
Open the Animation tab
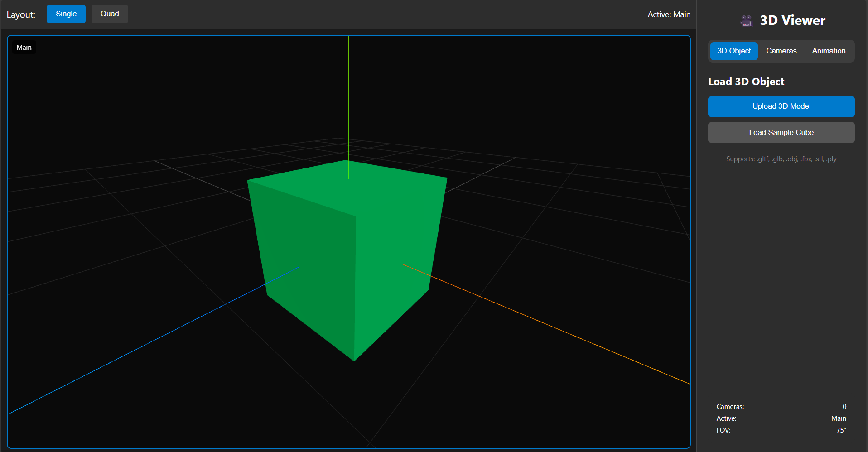pyautogui.click(x=829, y=51)
